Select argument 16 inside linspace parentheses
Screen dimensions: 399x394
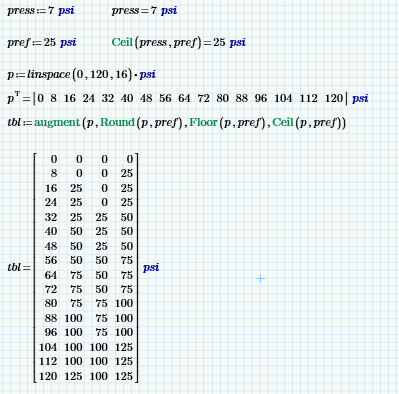pyautogui.click(x=122, y=74)
